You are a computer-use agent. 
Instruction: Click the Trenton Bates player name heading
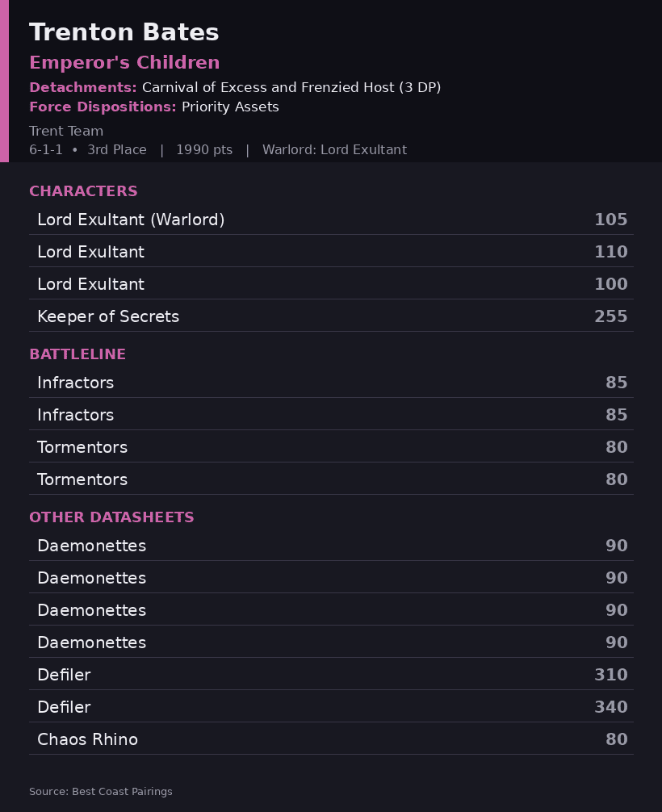124,32
